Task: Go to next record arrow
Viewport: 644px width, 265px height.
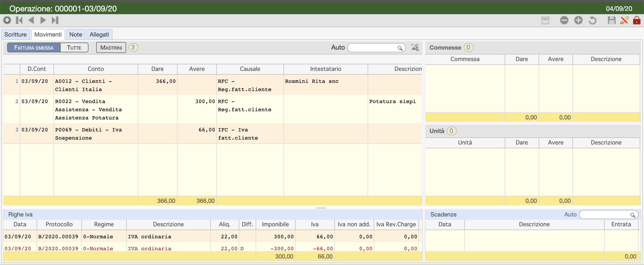Action: point(43,20)
